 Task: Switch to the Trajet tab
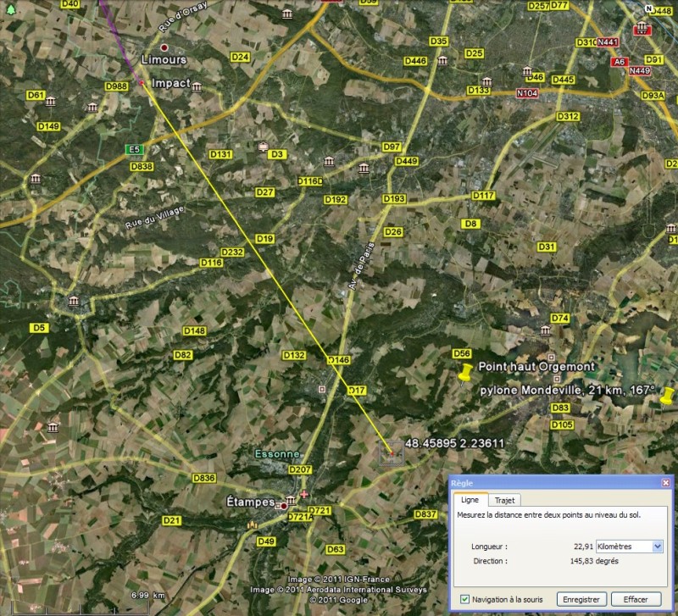click(x=504, y=500)
